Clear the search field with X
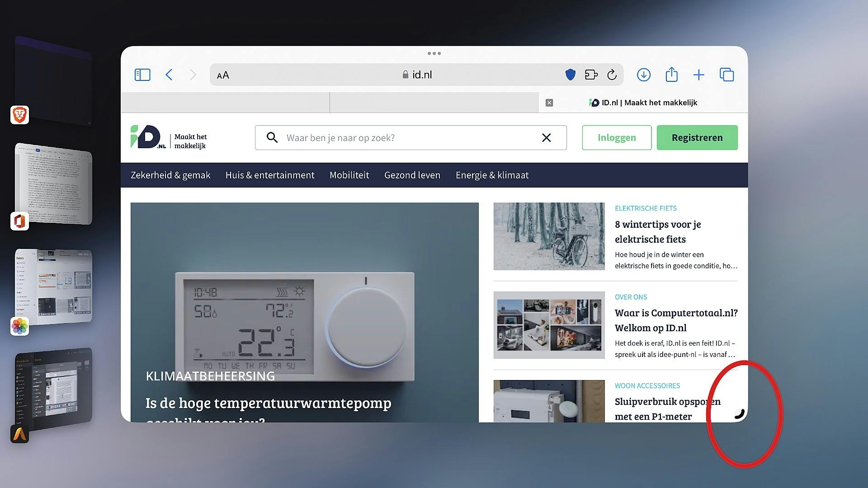The image size is (868, 488). pos(546,137)
